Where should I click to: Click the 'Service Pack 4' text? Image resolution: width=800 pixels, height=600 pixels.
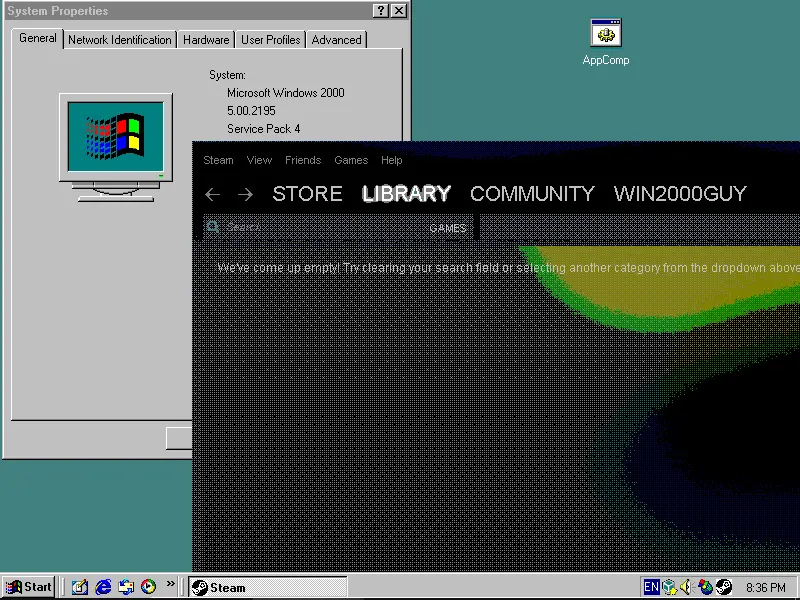tap(263, 129)
